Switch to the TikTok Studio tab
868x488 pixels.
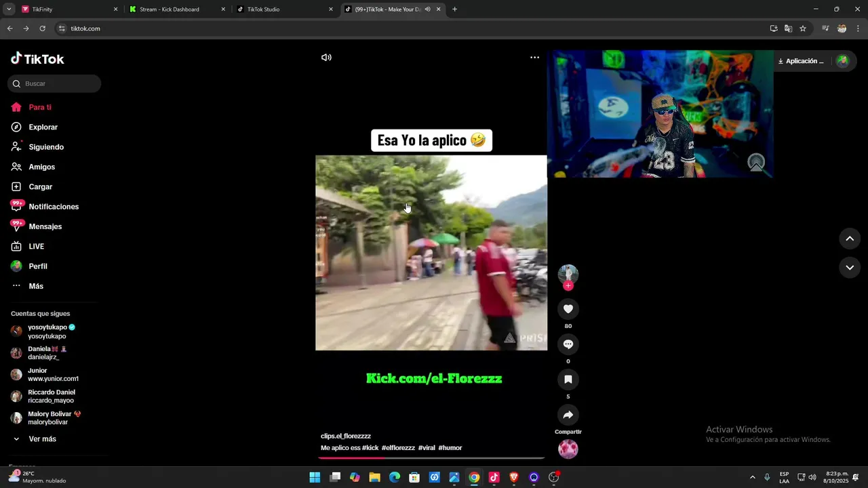tap(284, 9)
